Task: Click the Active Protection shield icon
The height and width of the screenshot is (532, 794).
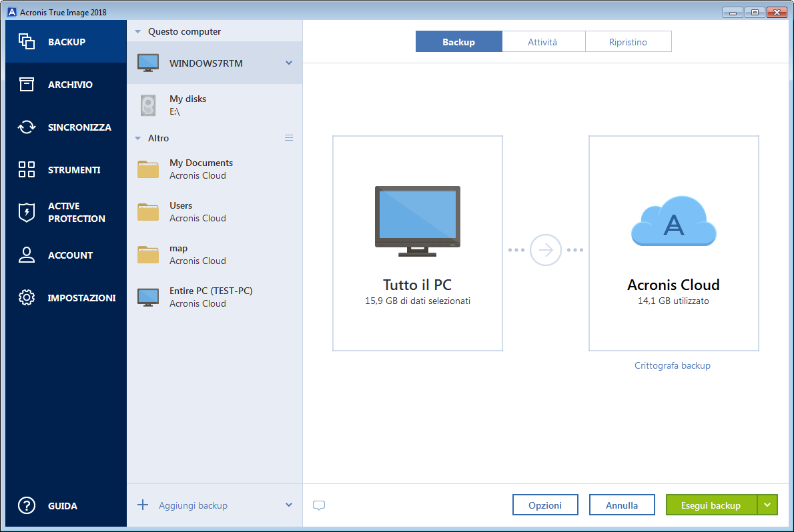Action: pyautogui.click(x=26, y=212)
